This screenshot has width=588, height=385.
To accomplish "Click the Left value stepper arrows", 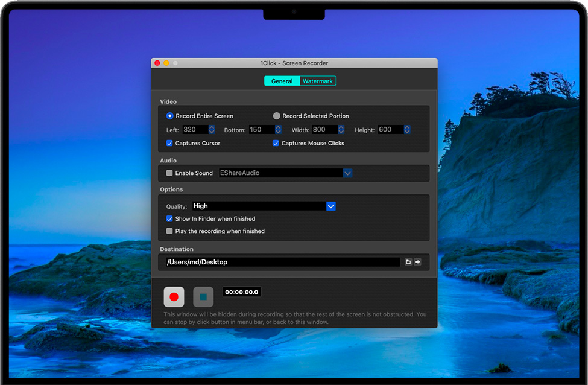I will coord(212,130).
